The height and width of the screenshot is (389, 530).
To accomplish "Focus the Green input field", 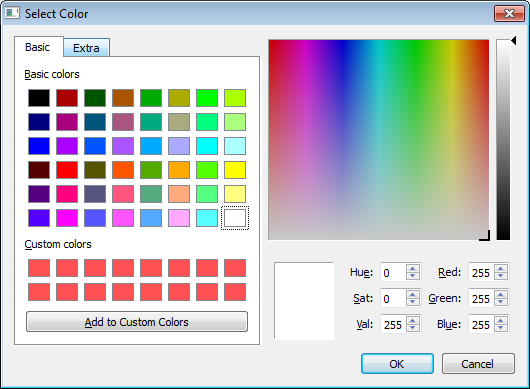I will 481,298.
